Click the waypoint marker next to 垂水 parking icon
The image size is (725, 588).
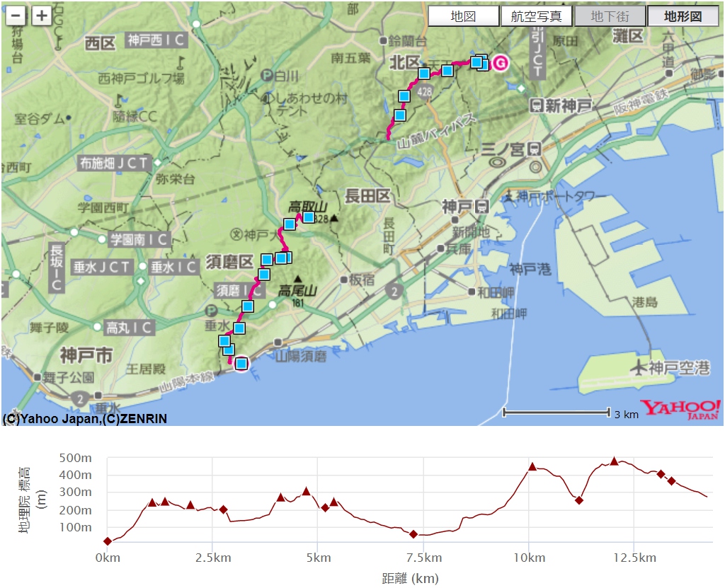(241, 330)
